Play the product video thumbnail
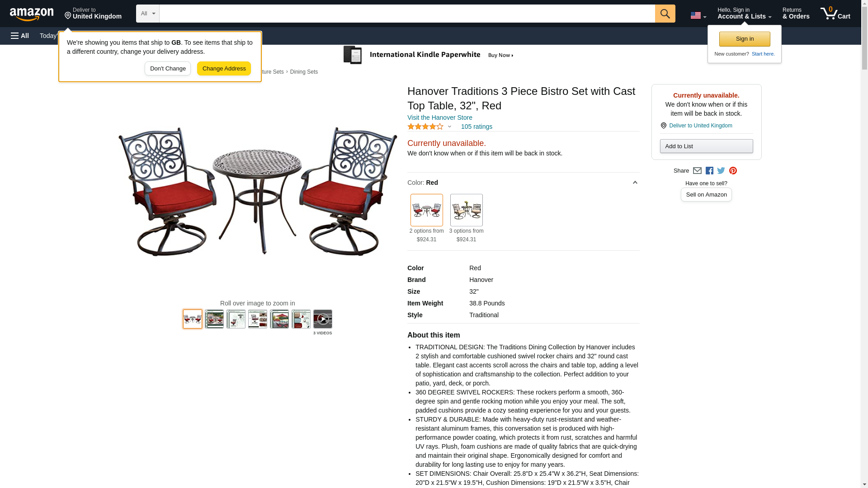868x488 pixels. [x=322, y=319]
